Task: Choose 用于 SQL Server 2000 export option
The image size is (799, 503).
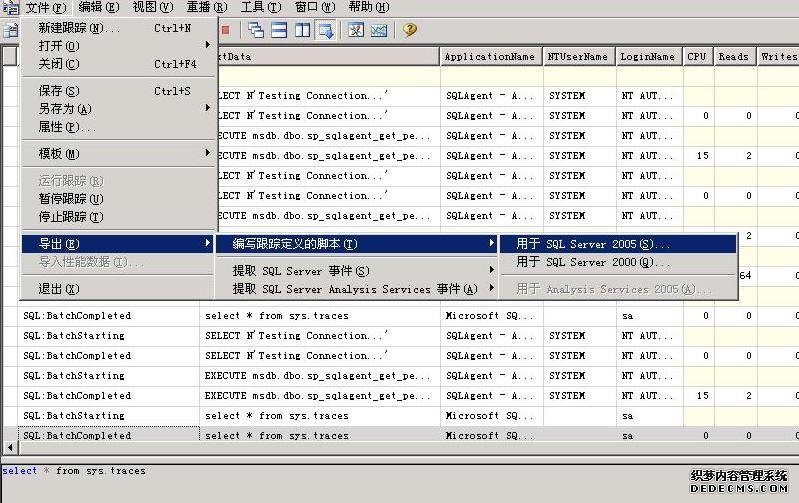Action: (x=592, y=262)
